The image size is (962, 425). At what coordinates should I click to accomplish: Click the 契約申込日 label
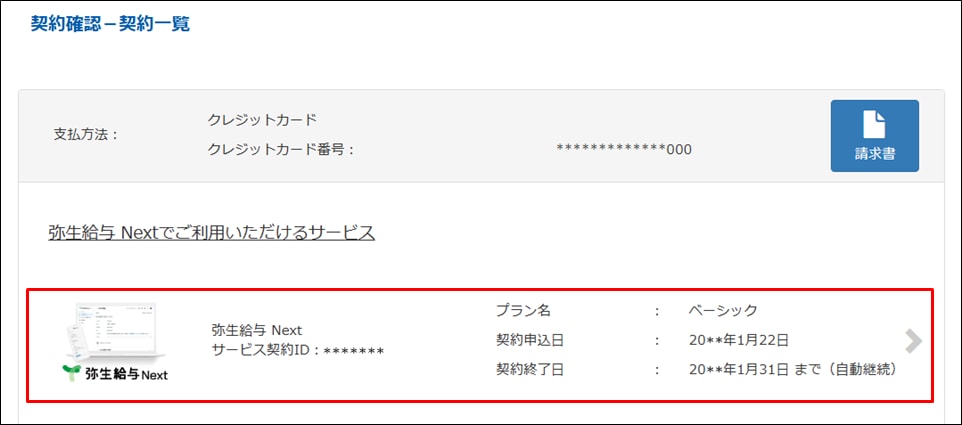click(x=529, y=340)
